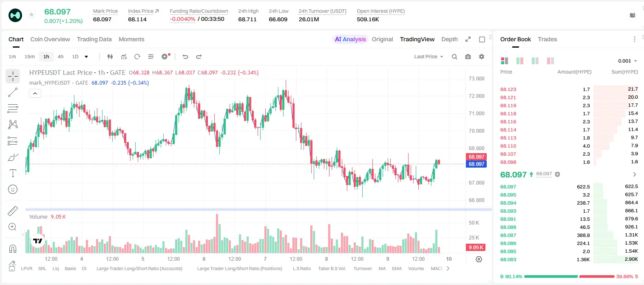Screen dimensions: 644x285
Task: Select the trend line drawing tool
Action: pos(13,92)
